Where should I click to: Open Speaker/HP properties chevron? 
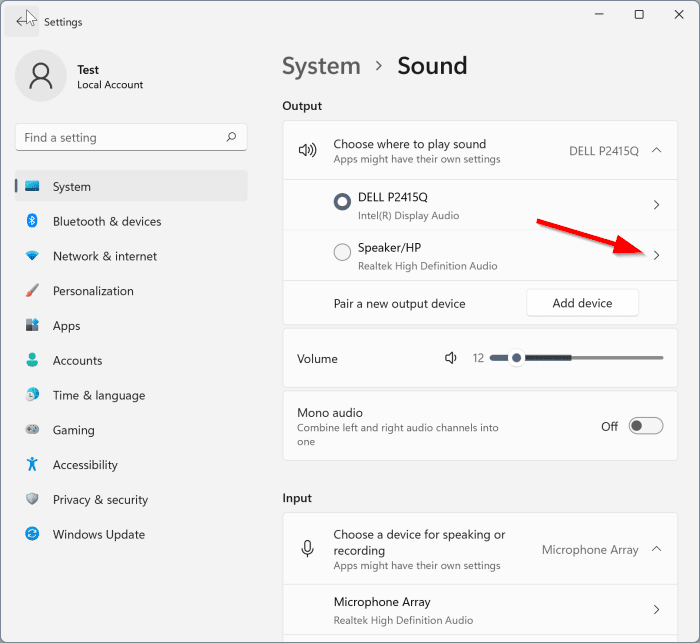656,255
